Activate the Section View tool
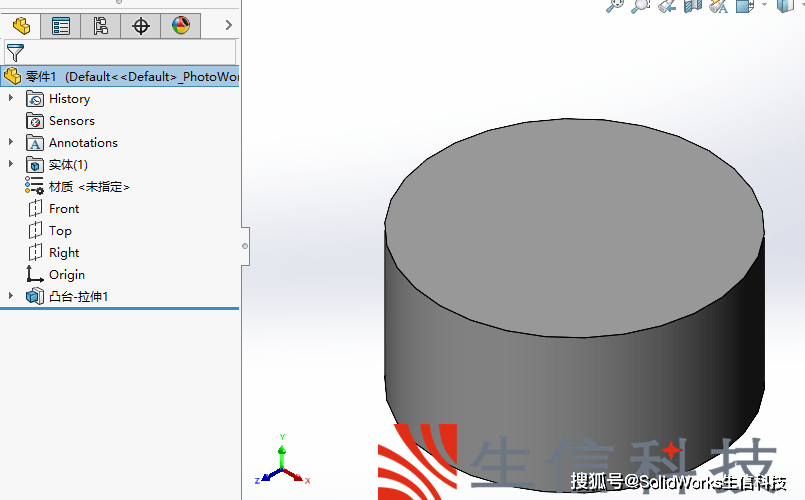 pos(693,5)
